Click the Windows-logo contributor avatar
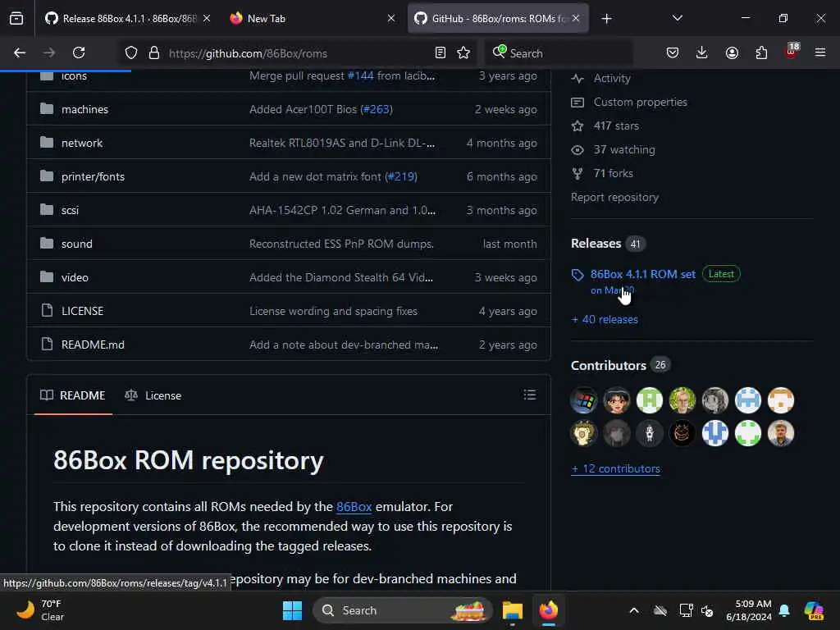Image resolution: width=840 pixels, height=630 pixels. (x=584, y=400)
